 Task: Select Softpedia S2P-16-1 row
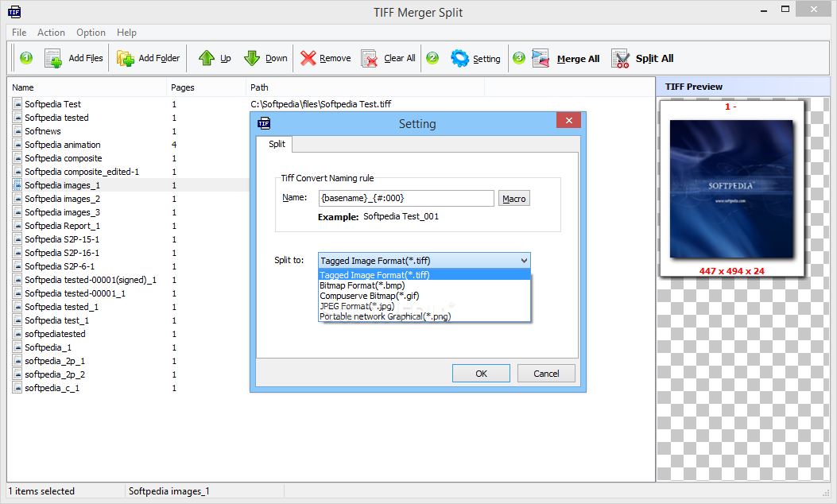click(x=62, y=253)
